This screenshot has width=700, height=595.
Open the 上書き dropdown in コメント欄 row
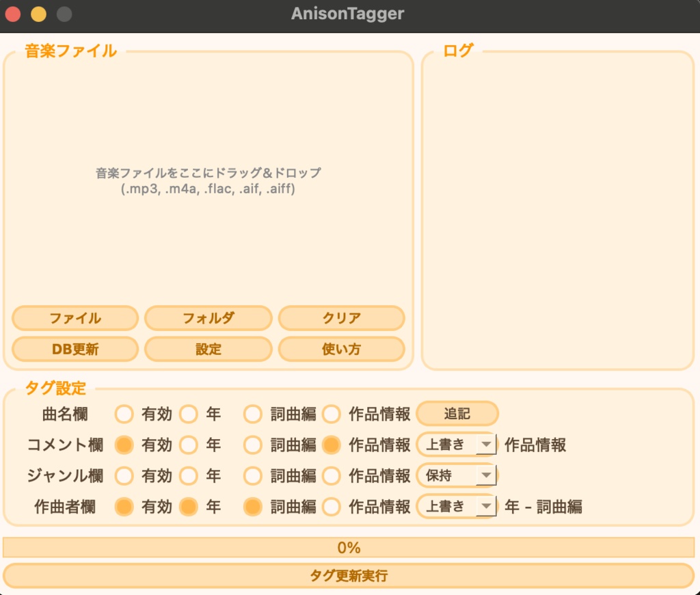click(x=457, y=445)
